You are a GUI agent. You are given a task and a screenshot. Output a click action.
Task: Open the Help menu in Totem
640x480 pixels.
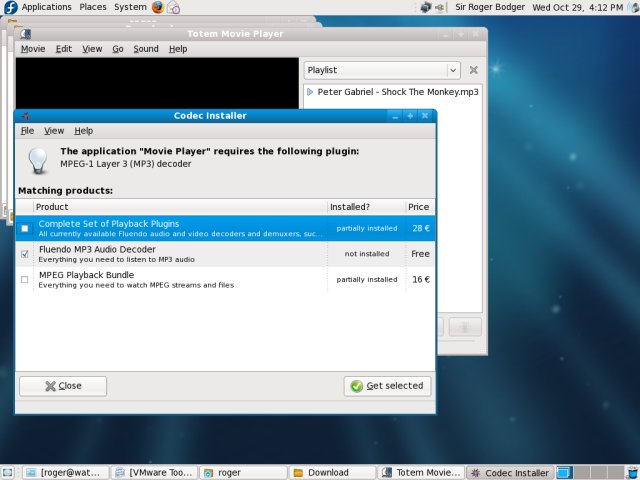[x=178, y=49]
